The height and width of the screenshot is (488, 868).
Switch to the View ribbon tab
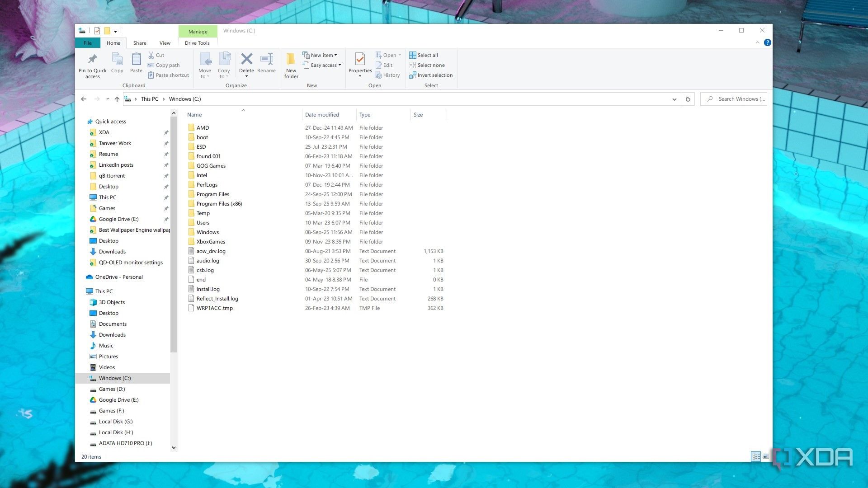tap(165, 43)
